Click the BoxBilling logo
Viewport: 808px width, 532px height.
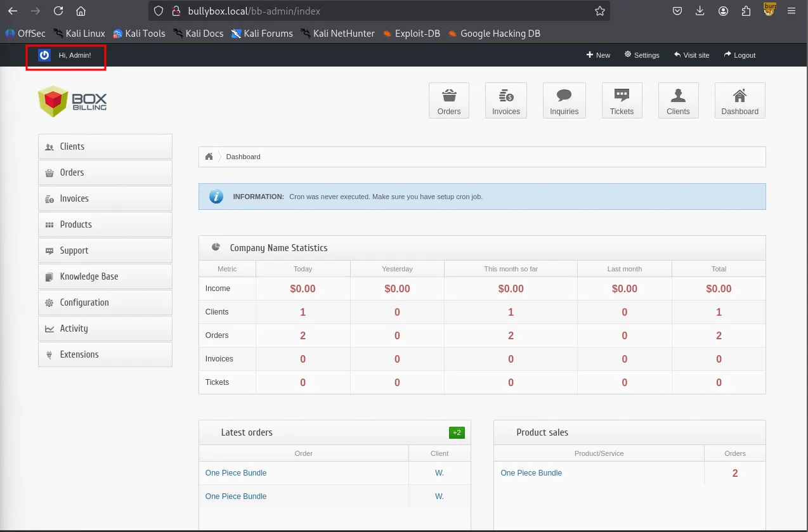point(73,101)
